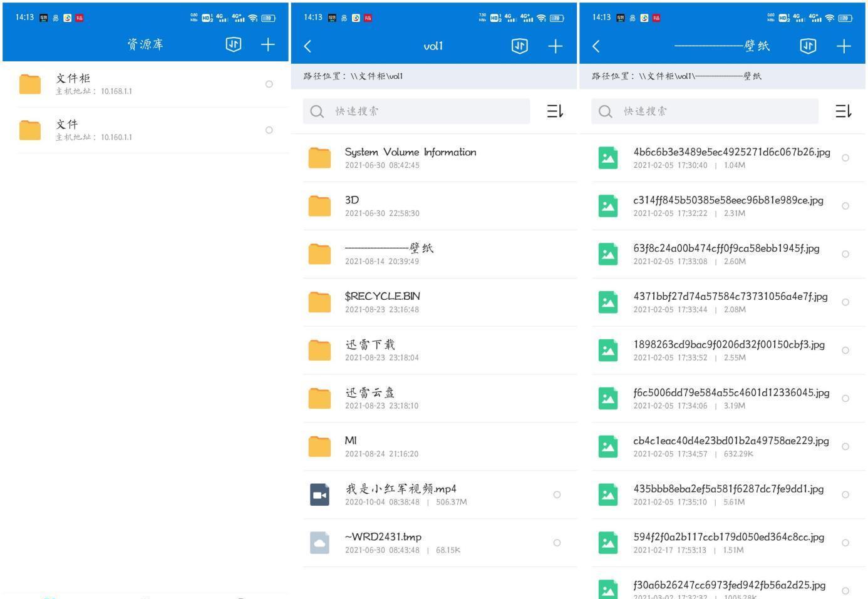Select radio button for c314ff845b50385e58eec96b81e989ce.jpg
Image resolution: width=868 pixels, height=599 pixels.
tap(845, 206)
